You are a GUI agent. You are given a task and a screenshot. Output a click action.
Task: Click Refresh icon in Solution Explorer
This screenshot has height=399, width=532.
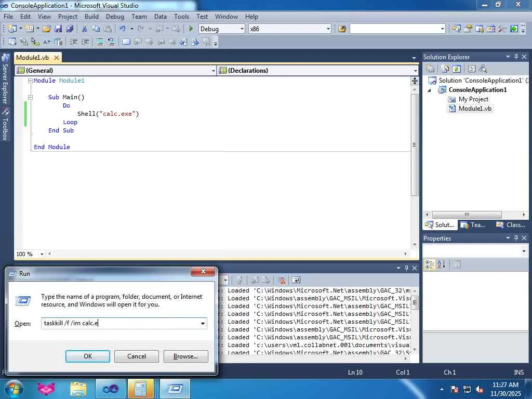457,69
